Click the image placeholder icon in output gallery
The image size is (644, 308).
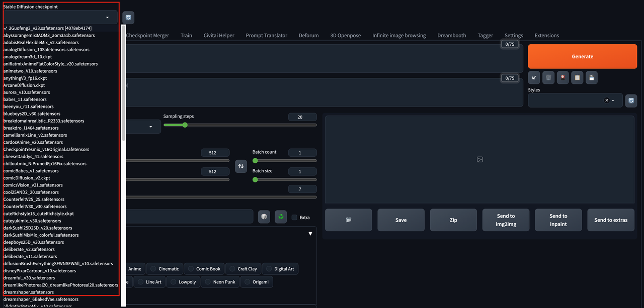tap(479, 159)
